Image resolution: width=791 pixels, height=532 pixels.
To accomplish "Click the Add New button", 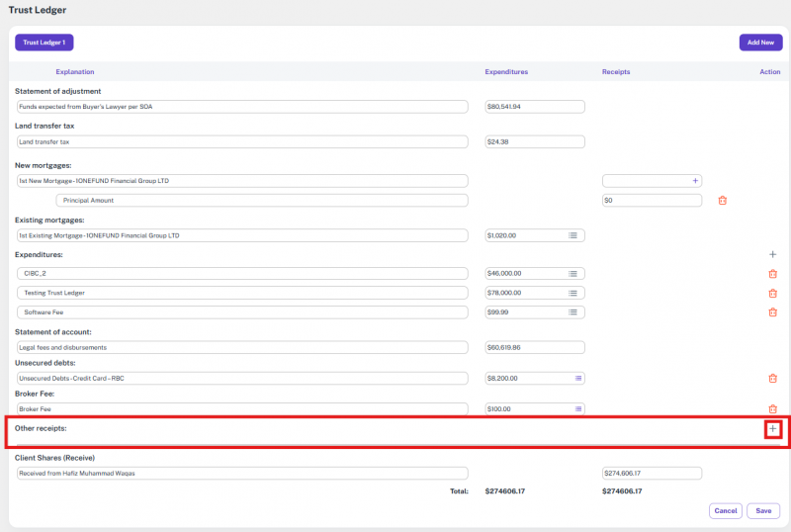I will [x=760, y=43].
